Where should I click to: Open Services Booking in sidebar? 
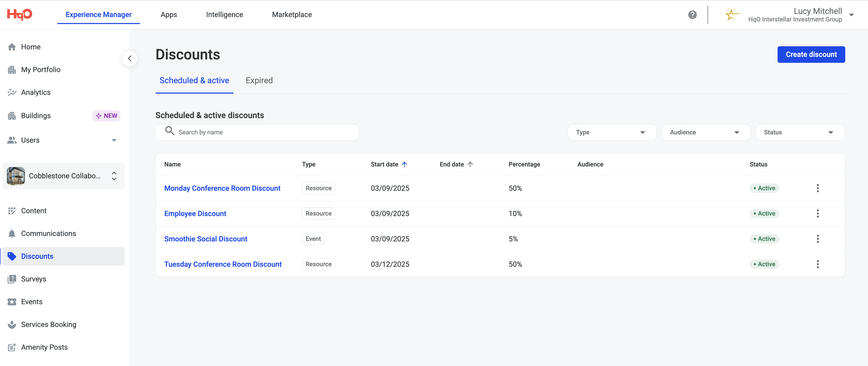[49, 324]
